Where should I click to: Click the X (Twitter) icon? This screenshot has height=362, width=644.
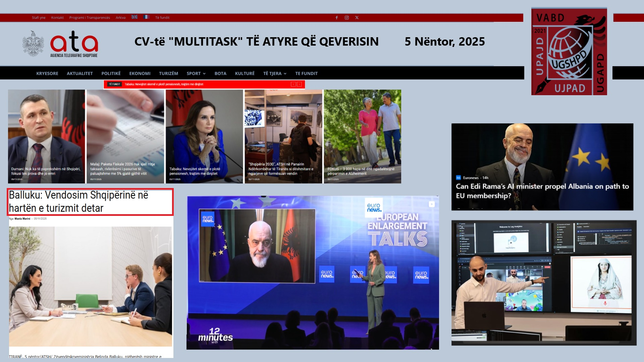point(357,18)
